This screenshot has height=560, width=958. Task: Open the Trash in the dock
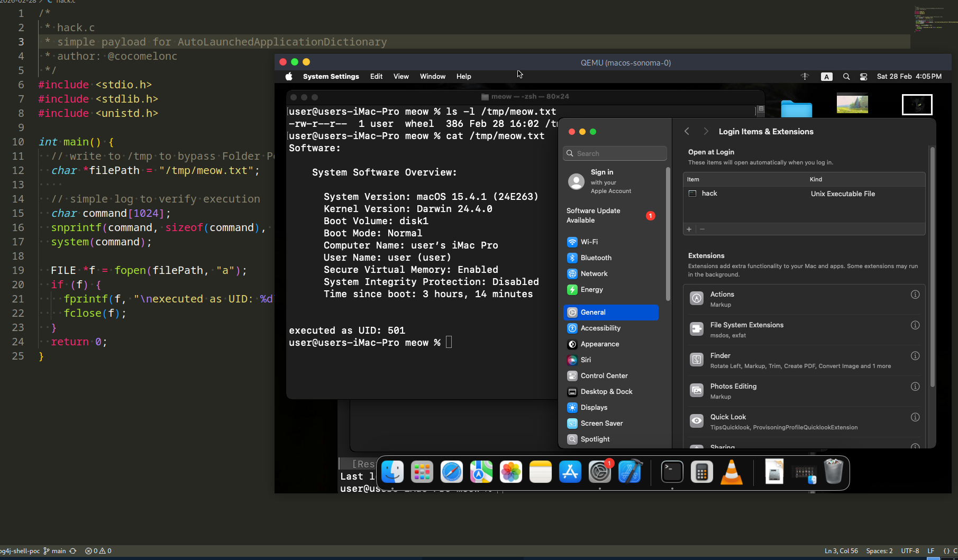[x=833, y=472]
